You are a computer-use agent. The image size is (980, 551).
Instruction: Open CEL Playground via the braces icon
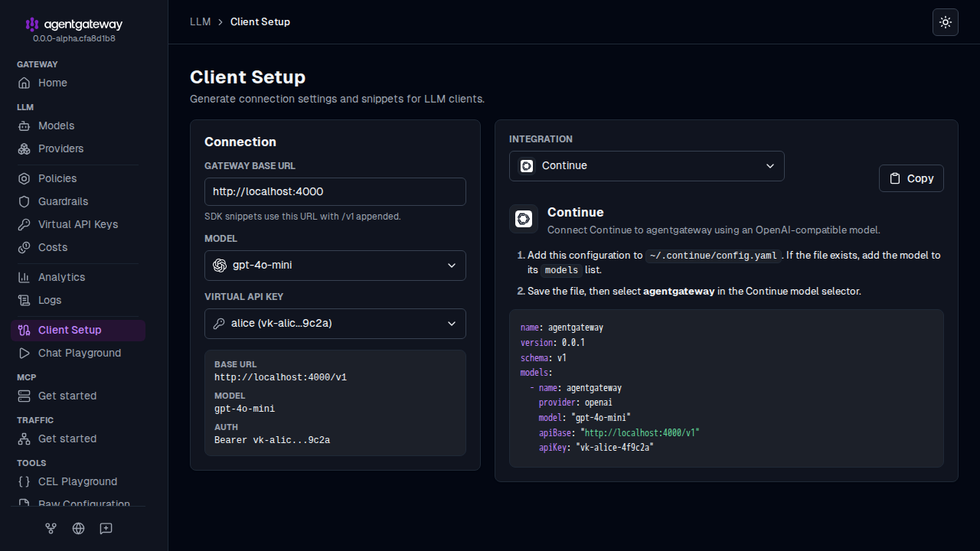tap(24, 481)
